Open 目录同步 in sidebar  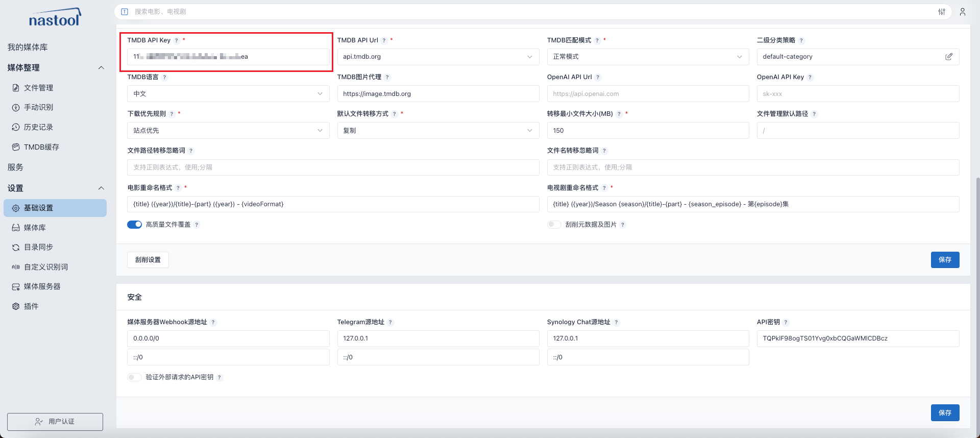pos(55,247)
